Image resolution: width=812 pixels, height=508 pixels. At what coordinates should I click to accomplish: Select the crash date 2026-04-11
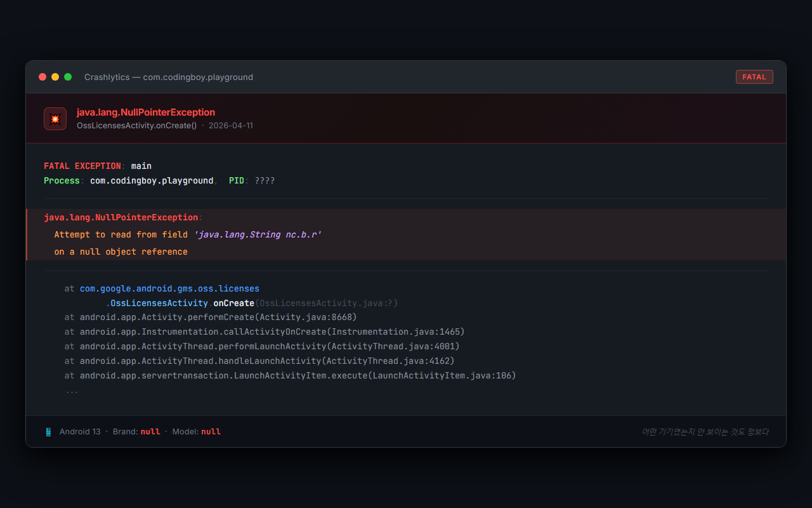tap(231, 125)
